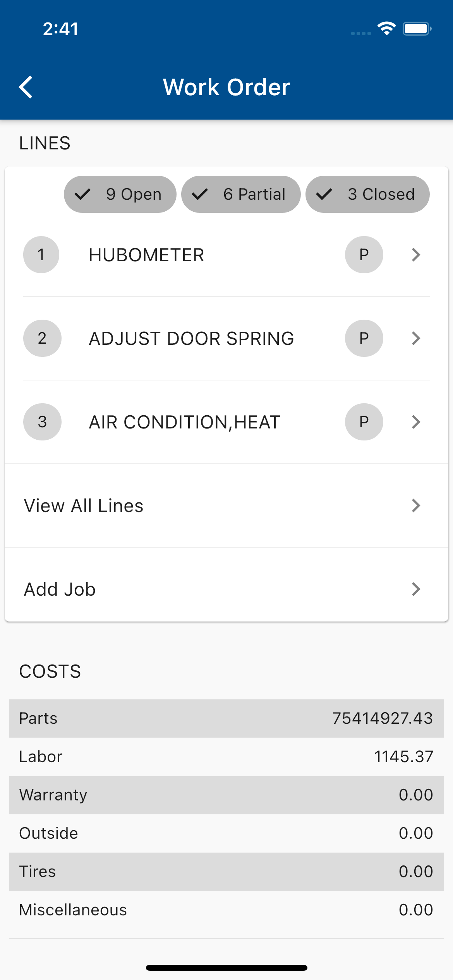Tap the Wi-Fi status icon
The image size is (453, 980).
(386, 29)
